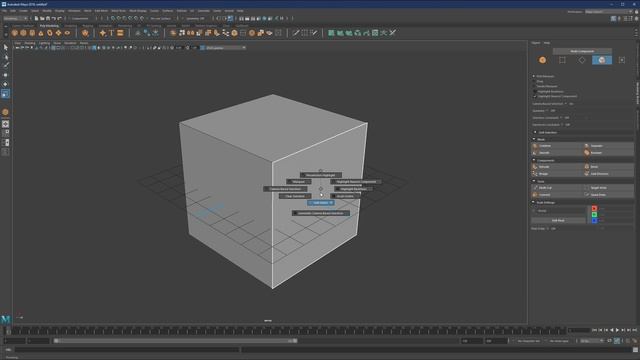Toggle Highlight Nearest Component in the marking menu
Screen dimensions: 640x360
coord(356,182)
